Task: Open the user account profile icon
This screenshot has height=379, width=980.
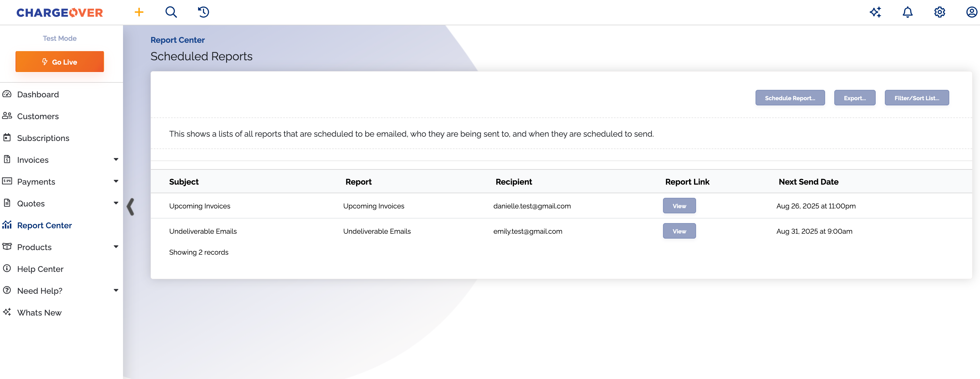Action: (x=972, y=12)
